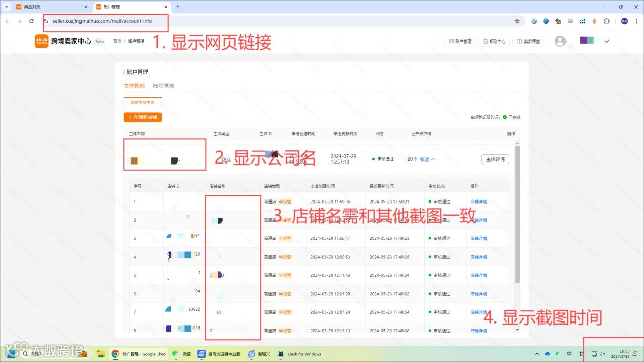Open 主体详情 button
Viewport: 644px width, 362px height.
495,159
